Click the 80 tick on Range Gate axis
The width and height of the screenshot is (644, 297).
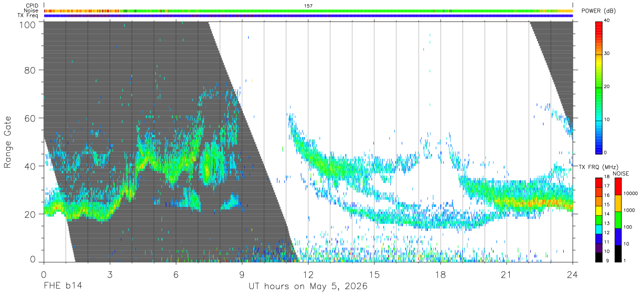coord(30,70)
